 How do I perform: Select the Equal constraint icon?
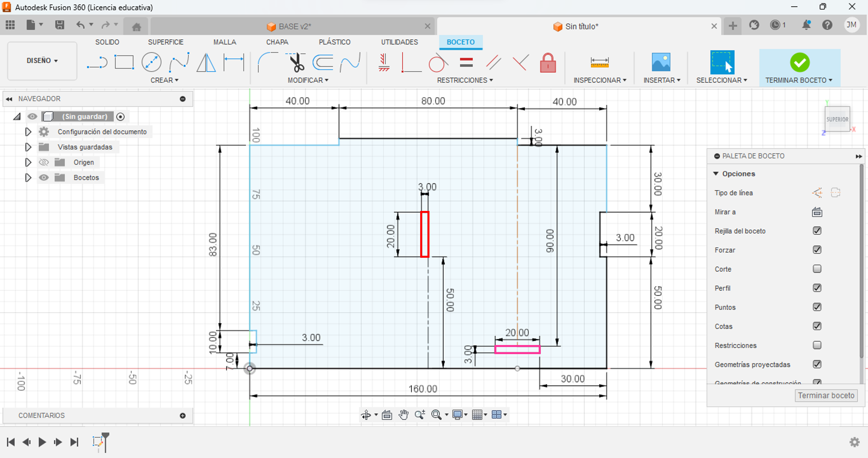[466, 62]
